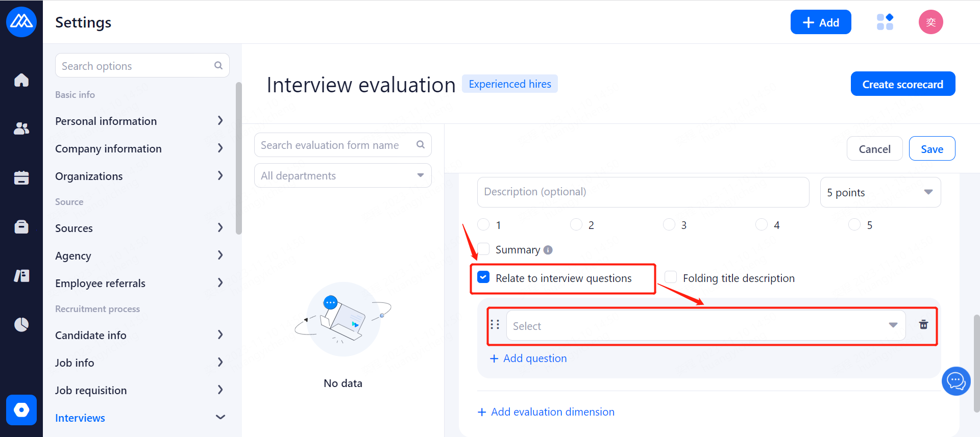Enable the Folding title description checkbox
Screen dimensions: 980x437
[671, 277]
